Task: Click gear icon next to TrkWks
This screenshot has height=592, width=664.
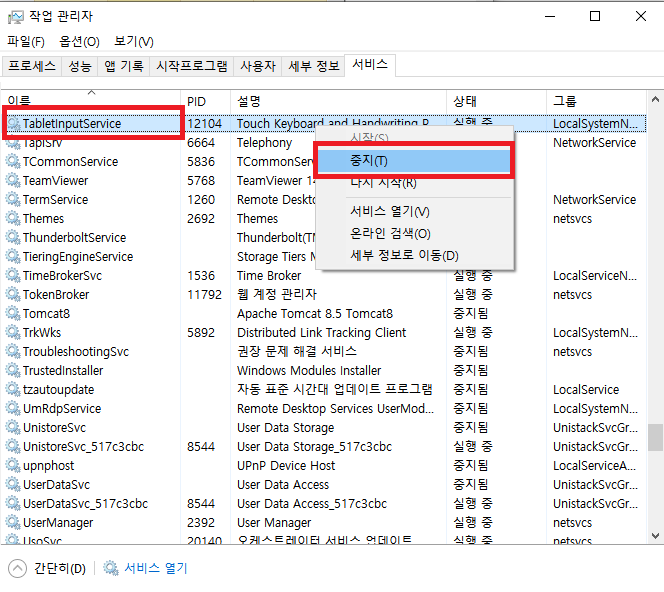Action: pyautogui.click(x=13, y=332)
